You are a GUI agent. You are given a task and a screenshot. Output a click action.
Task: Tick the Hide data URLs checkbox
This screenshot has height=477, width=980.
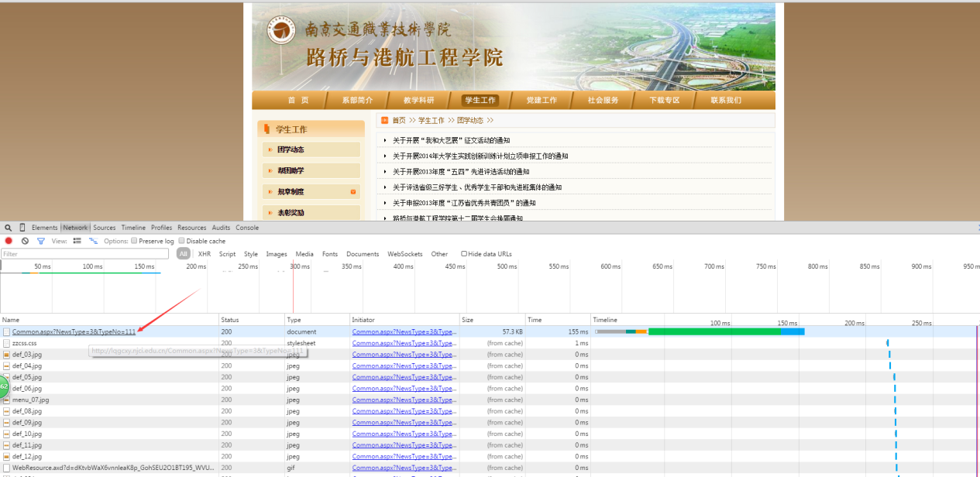click(x=464, y=254)
